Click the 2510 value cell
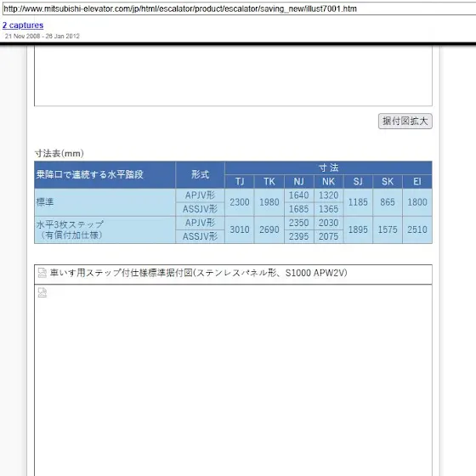The height and width of the screenshot is (476, 476). pos(417,229)
